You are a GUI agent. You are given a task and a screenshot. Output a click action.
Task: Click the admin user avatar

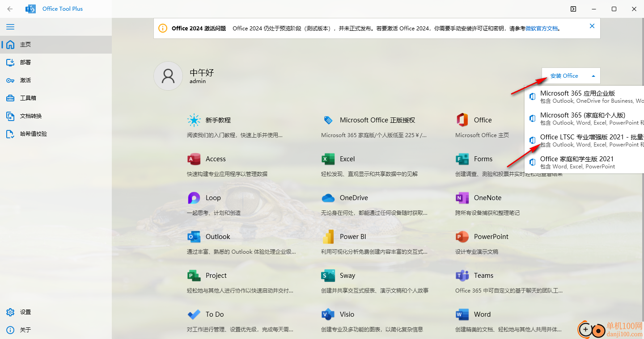(168, 76)
